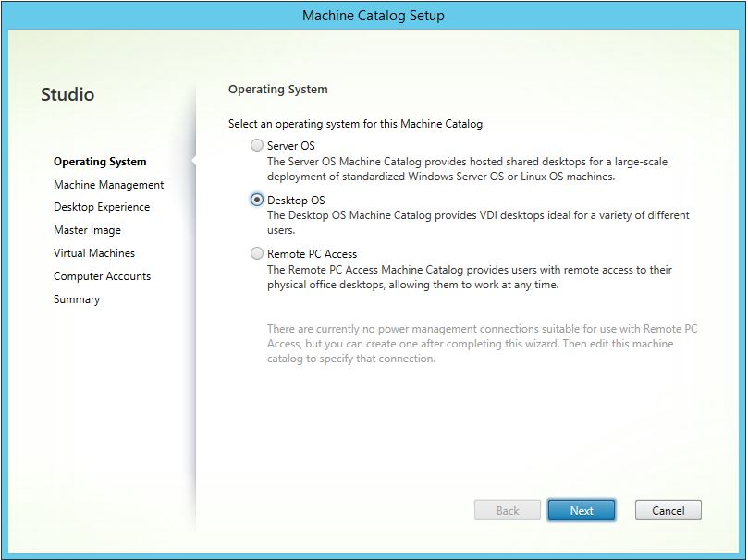This screenshot has width=748, height=560.
Task: View the Summary step in sidebar
Action: point(77,299)
